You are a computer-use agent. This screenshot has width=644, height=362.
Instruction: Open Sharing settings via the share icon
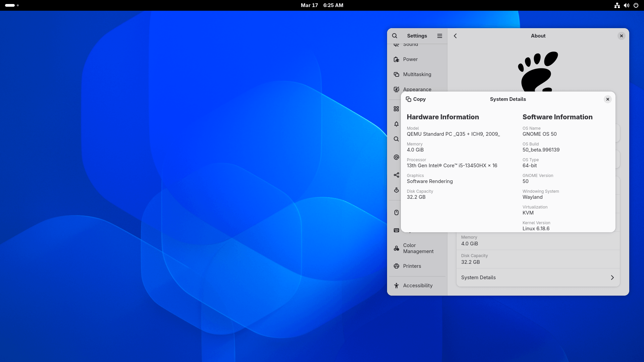coord(396,175)
